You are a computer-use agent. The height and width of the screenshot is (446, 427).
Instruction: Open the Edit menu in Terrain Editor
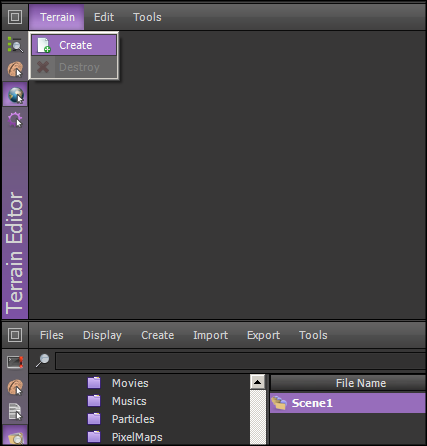pos(104,17)
